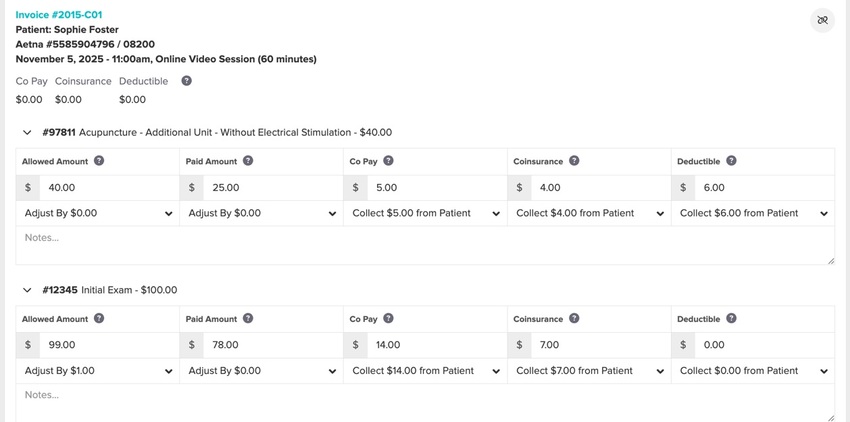Click Deductible help icon for Initial Exam

coord(731,318)
